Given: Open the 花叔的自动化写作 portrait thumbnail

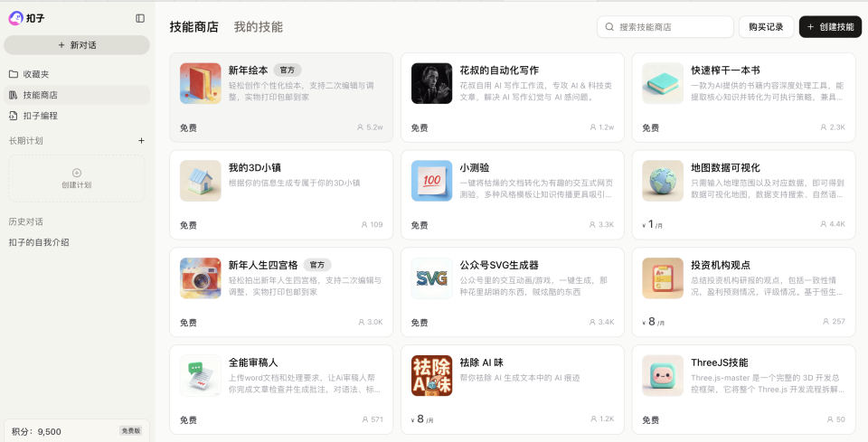Looking at the screenshot, I should click(x=432, y=83).
